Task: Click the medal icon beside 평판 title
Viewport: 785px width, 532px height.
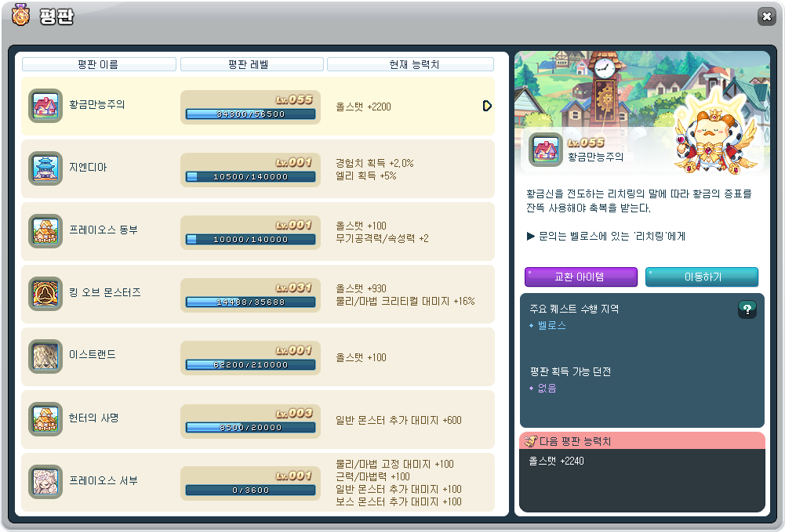Action: [x=20, y=15]
